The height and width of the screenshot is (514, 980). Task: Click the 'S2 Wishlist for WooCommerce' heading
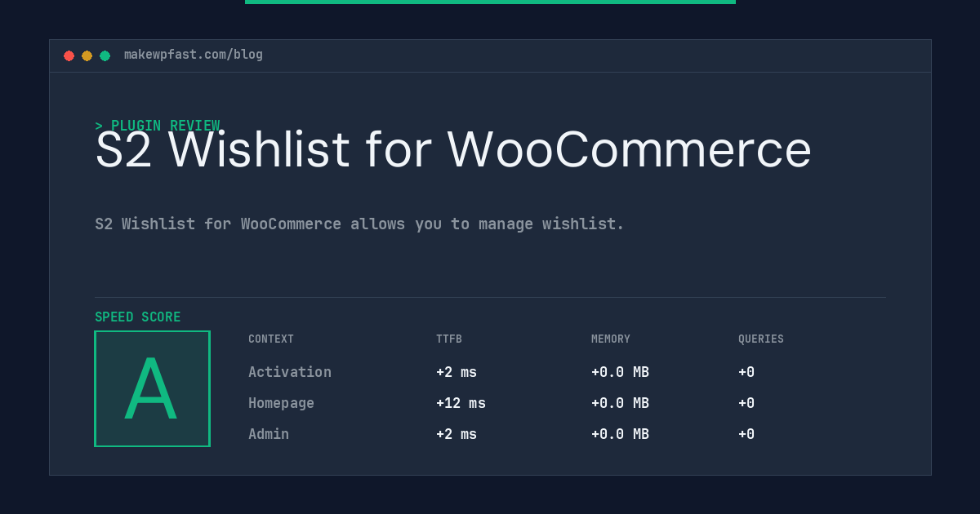point(453,150)
